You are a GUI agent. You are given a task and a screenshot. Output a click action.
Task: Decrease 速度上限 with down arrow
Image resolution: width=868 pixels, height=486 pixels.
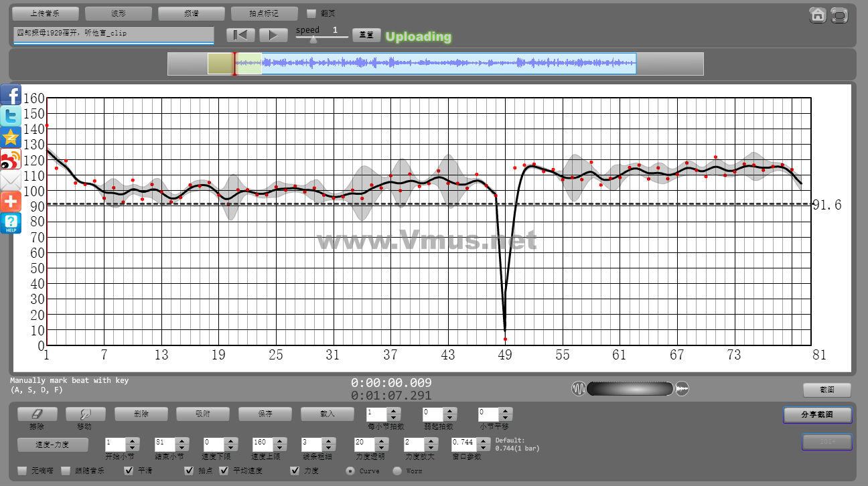280,448
